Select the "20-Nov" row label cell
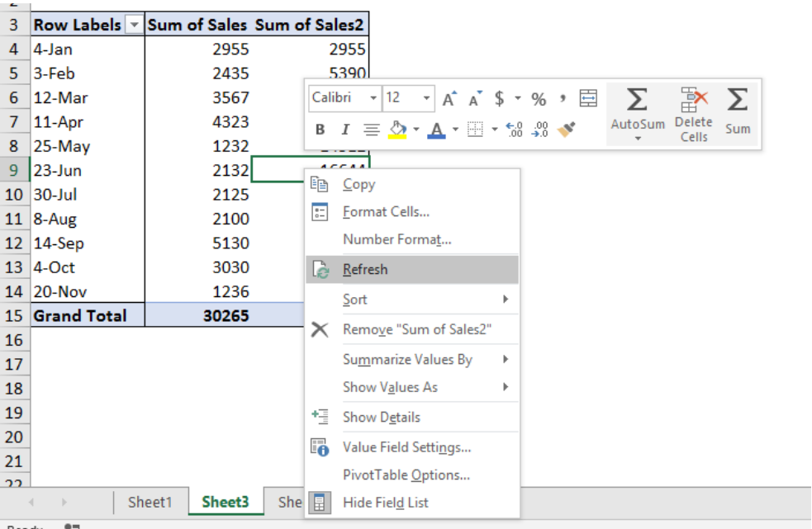Viewport: 812px width, 529px height. [88, 292]
